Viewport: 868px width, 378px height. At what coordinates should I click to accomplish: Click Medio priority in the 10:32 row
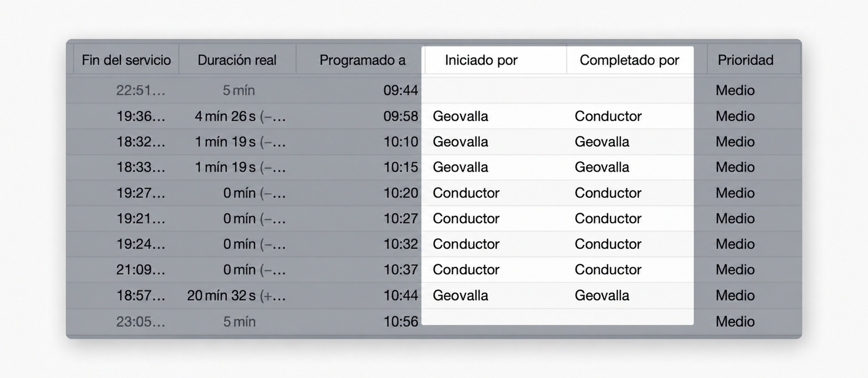(735, 244)
